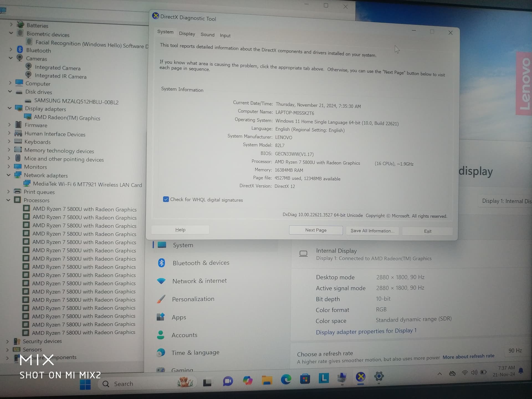Select Facial Recognition (Windows Hello) Software Device
Viewport: 532px width, 399px height.
[x=92, y=44]
